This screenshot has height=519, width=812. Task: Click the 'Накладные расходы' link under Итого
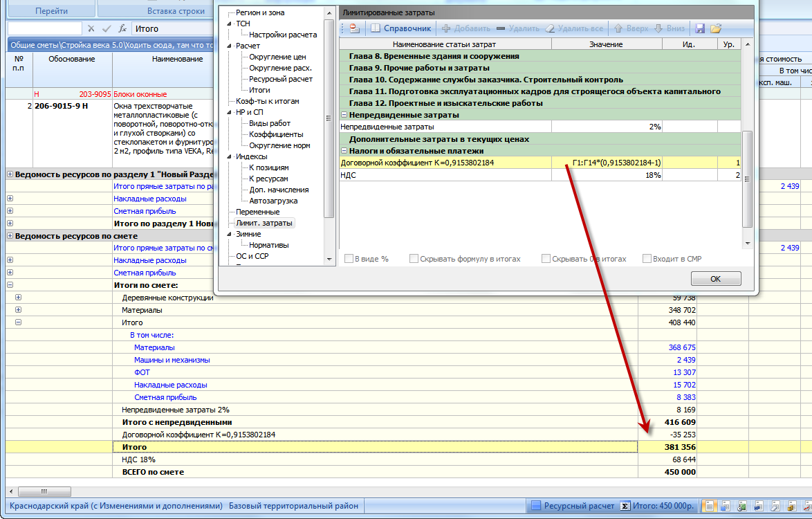click(x=170, y=385)
